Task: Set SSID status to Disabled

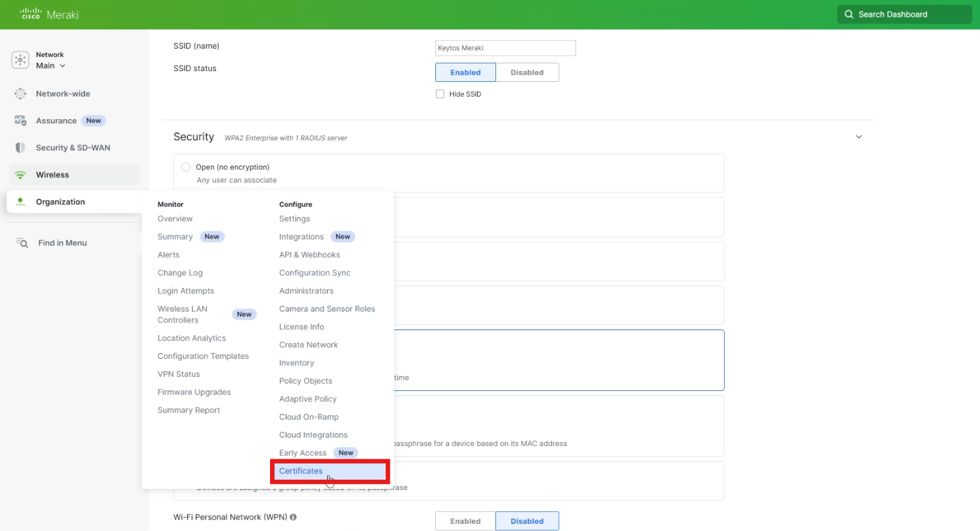Action: point(527,72)
